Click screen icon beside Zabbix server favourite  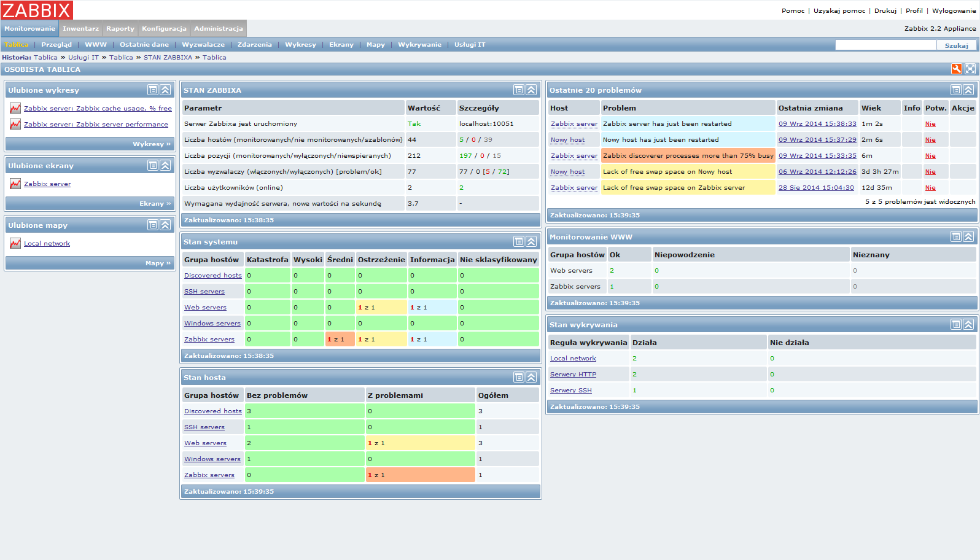pyautogui.click(x=15, y=184)
